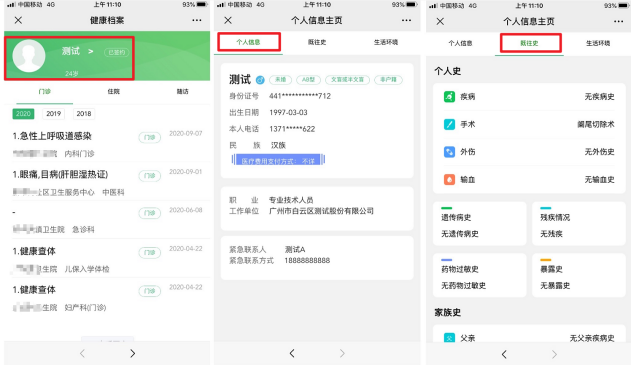Image resolution: width=631 pixels, height=366 pixels.
Task: Select the 2020 year filter
Action: tap(23, 114)
